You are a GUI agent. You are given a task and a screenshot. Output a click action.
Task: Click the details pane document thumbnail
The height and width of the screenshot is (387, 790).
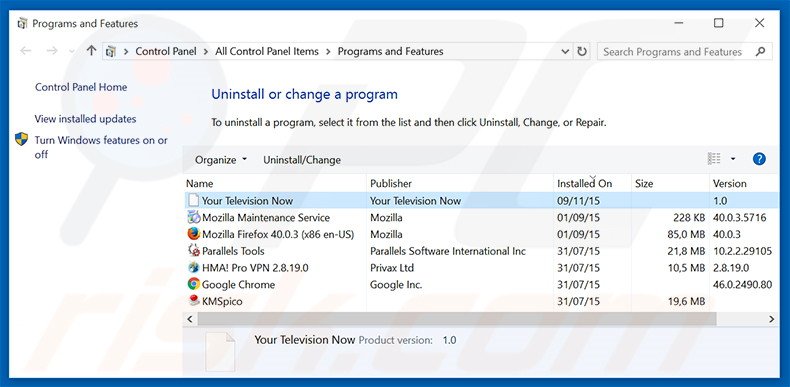[220, 351]
